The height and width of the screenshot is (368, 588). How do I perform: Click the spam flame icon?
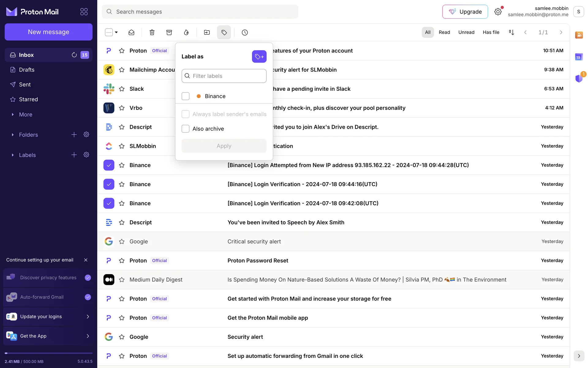[186, 32]
